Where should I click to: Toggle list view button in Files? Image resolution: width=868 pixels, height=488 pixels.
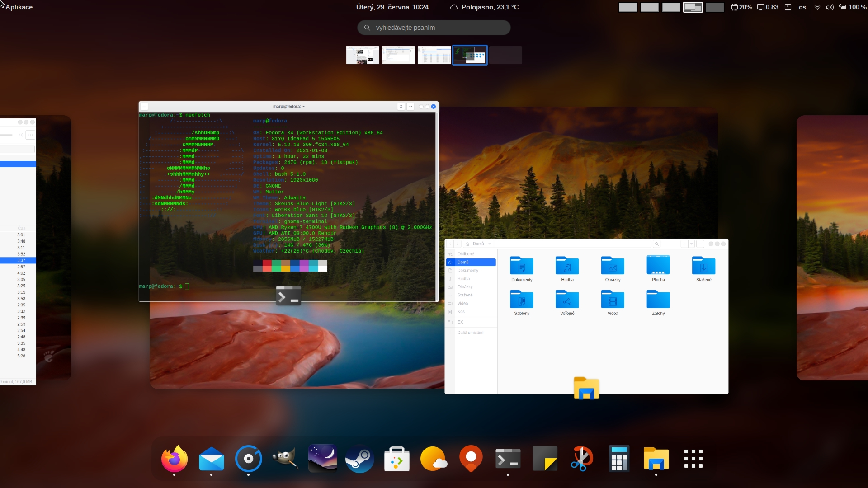click(684, 244)
